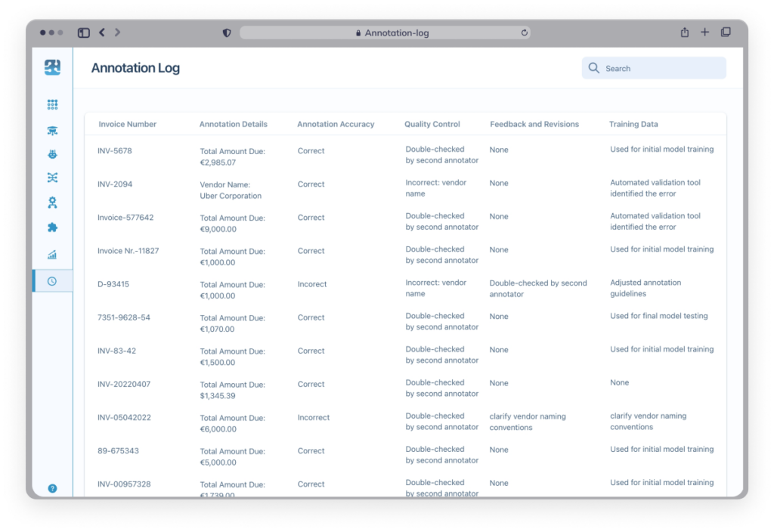
Task: Click the help question mark icon
Action: tap(52, 488)
